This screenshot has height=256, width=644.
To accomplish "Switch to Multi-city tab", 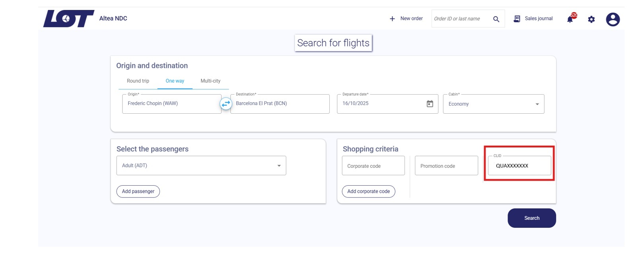I will point(210,81).
